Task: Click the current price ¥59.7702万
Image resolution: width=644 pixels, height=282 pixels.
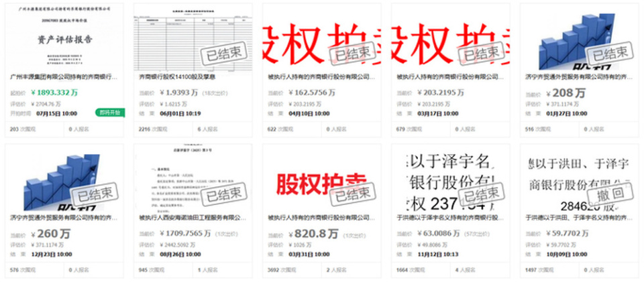Action: pyautogui.click(x=568, y=233)
